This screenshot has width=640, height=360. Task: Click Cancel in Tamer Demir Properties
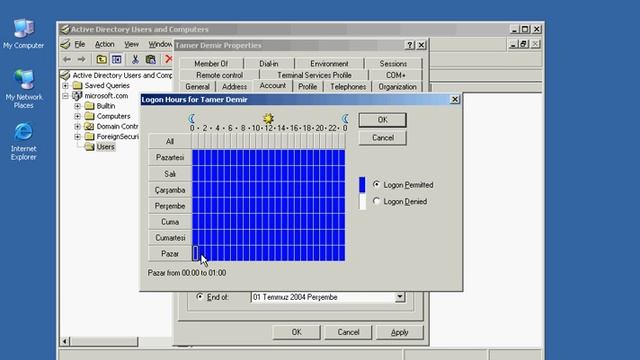coord(348,332)
